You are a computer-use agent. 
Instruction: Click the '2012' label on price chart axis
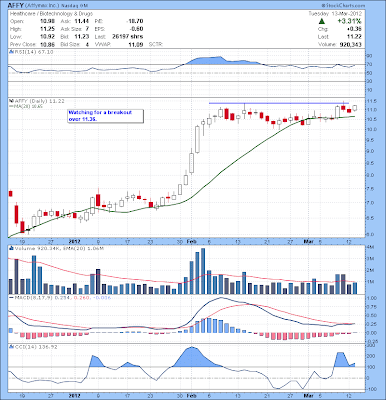(x=74, y=240)
